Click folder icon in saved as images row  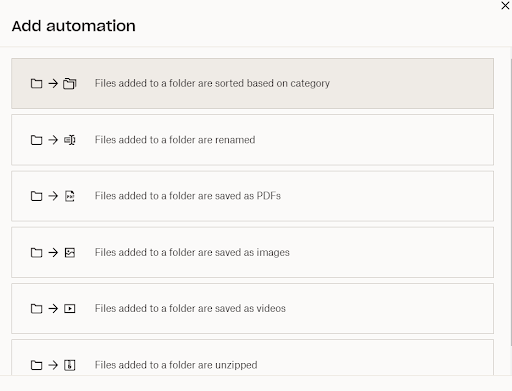pyautogui.click(x=36, y=253)
